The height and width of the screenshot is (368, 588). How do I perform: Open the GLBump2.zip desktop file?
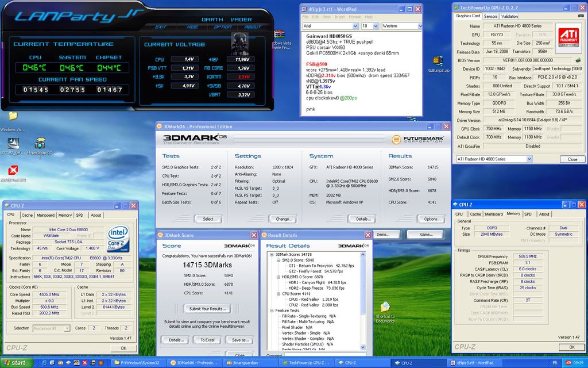click(x=438, y=60)
